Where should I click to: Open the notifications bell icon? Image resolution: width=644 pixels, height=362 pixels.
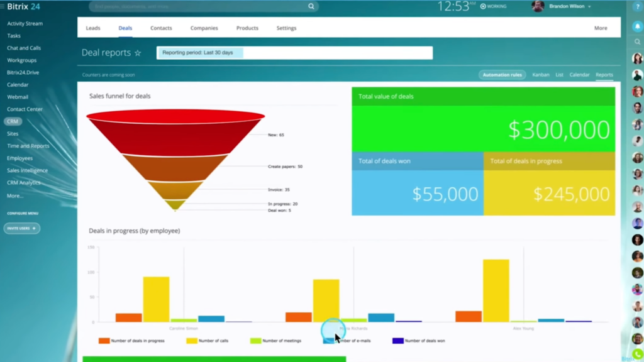pyautogui.click(x=637, y=26)
